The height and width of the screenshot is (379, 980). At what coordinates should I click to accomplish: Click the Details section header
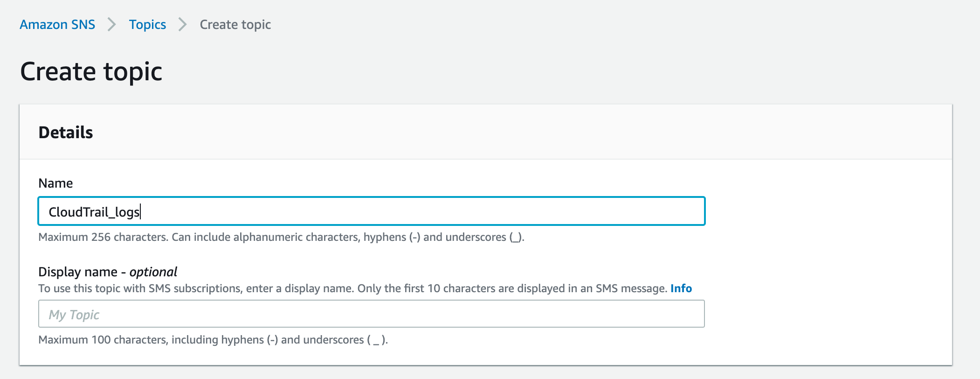click(66, 133)
